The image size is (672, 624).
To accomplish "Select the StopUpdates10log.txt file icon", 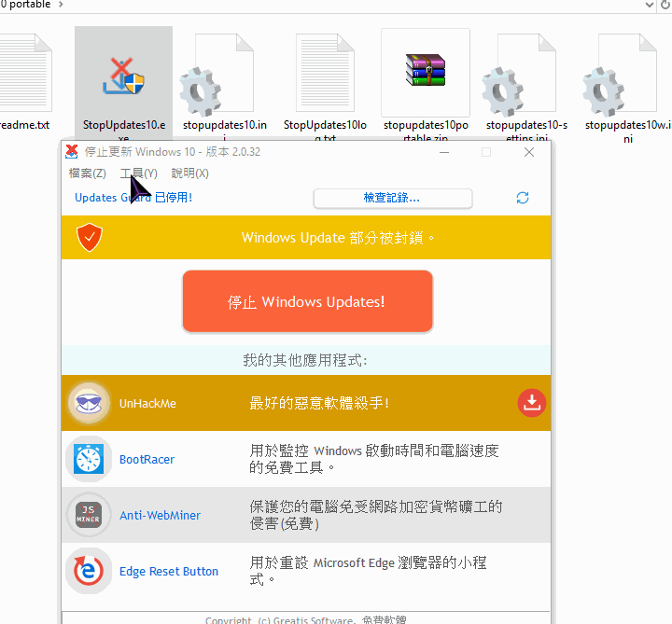I will pos(326,73).
